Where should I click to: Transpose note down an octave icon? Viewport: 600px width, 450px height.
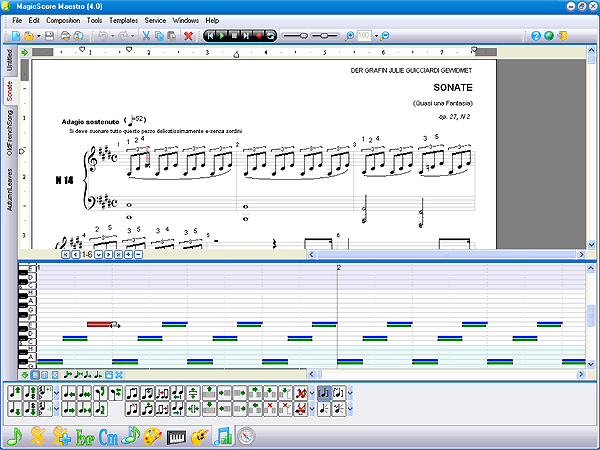pyautogui.click(x=30, y=409)
